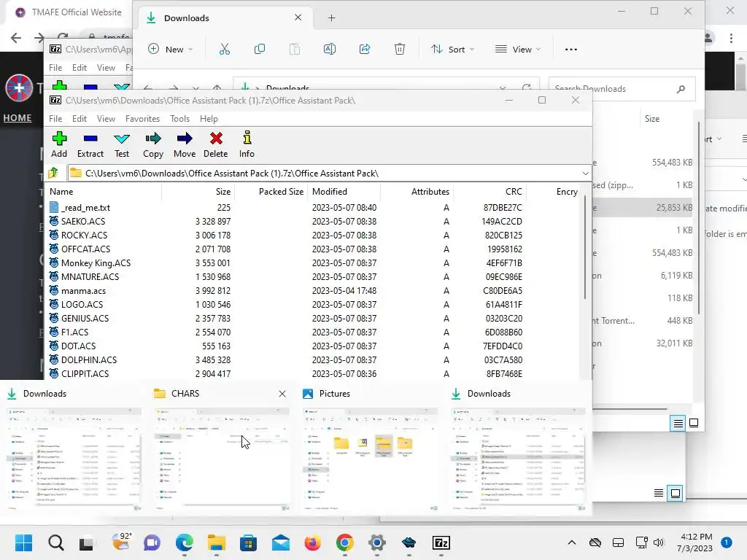This screenshot has width=747, height=560.
Task: Open the Mail app on taskbar
Action: pos(281,542)
